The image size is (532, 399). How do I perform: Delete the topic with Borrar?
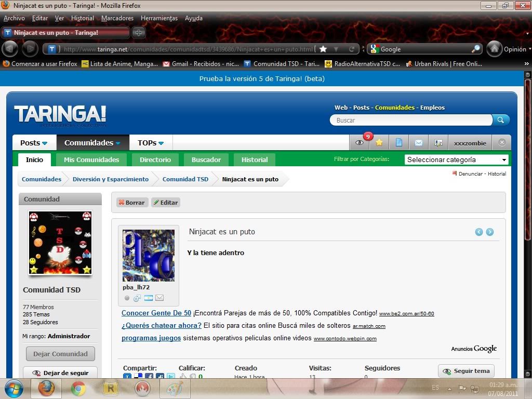point(132,203)
